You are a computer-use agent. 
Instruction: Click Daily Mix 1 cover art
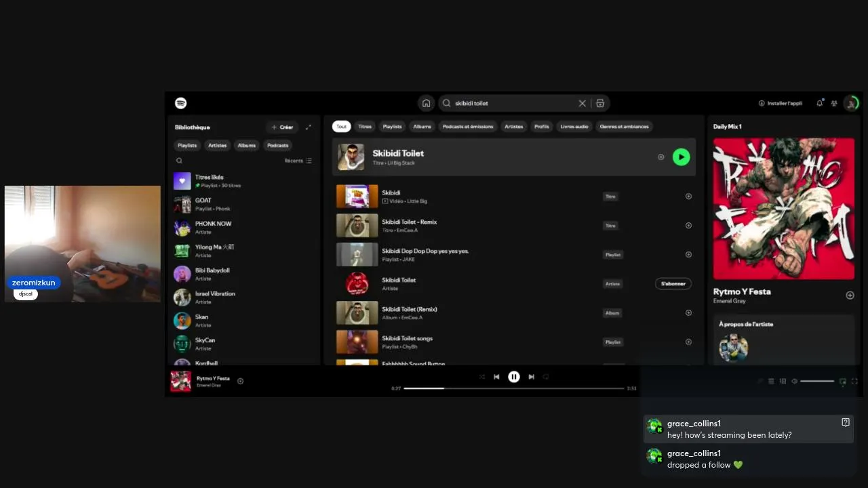784,209
